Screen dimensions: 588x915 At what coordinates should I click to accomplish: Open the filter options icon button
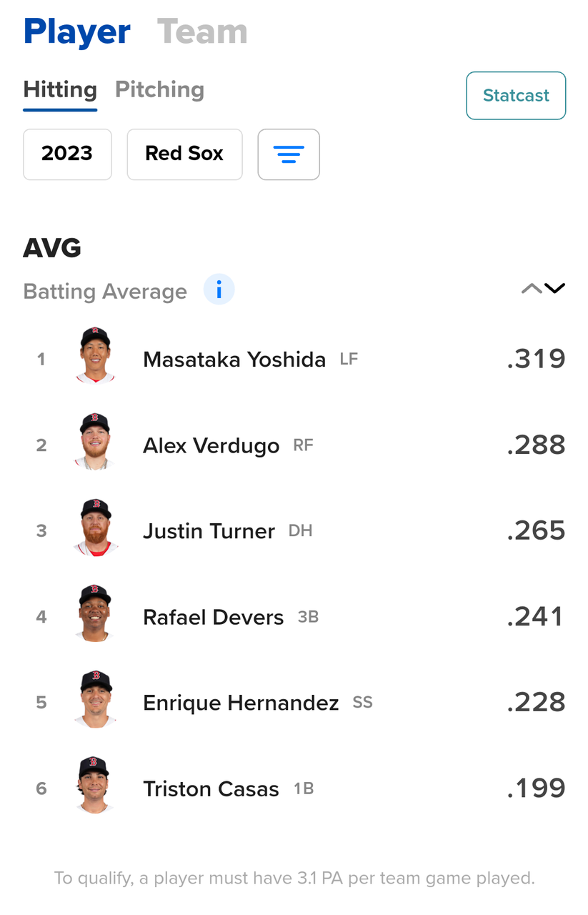289,154
